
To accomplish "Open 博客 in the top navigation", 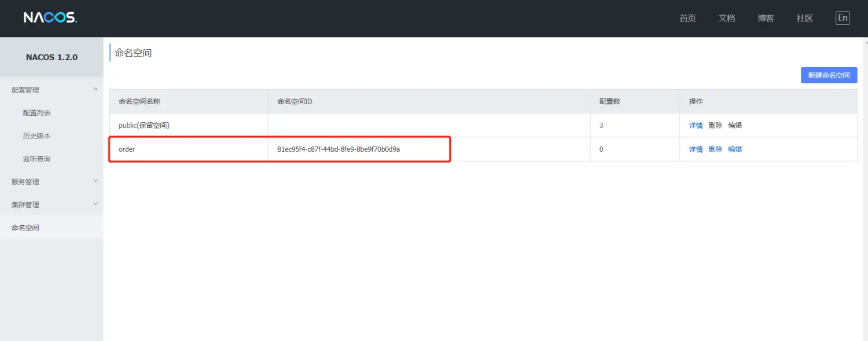I will click(x=766, y=19).
